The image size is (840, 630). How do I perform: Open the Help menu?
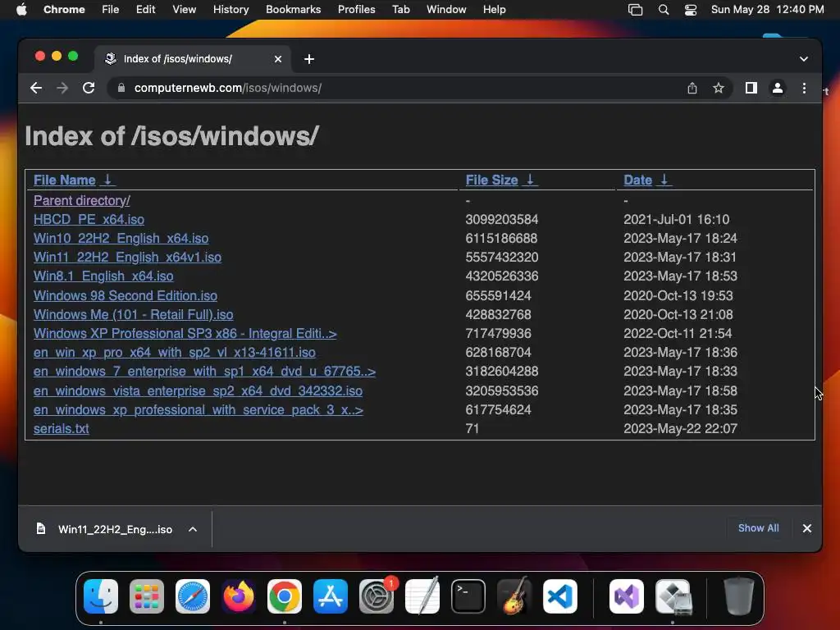tap(494, 10)
